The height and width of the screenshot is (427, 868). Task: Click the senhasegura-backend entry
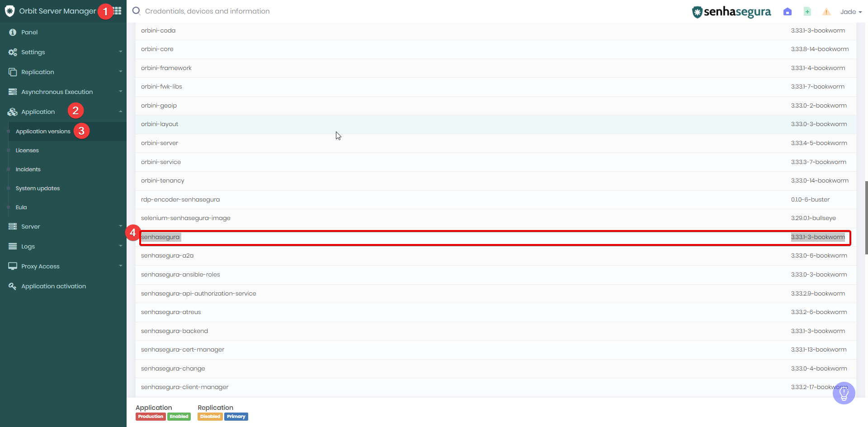point(174,331)
